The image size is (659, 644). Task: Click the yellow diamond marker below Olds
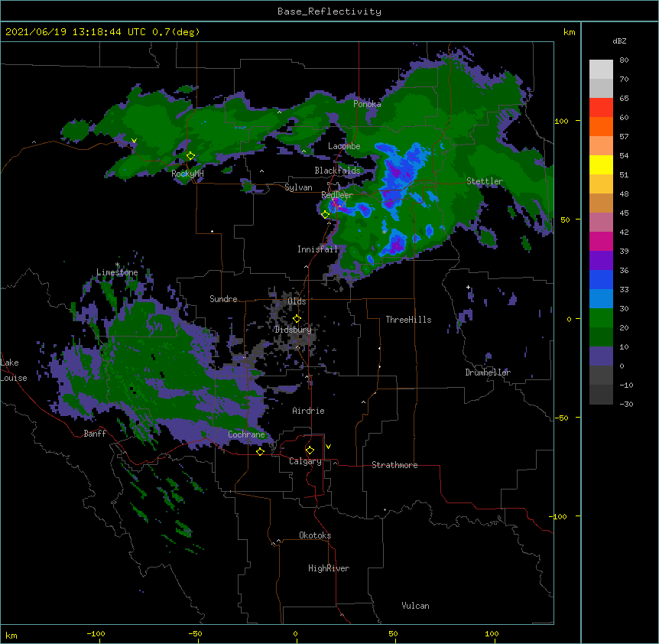(297, 319)
